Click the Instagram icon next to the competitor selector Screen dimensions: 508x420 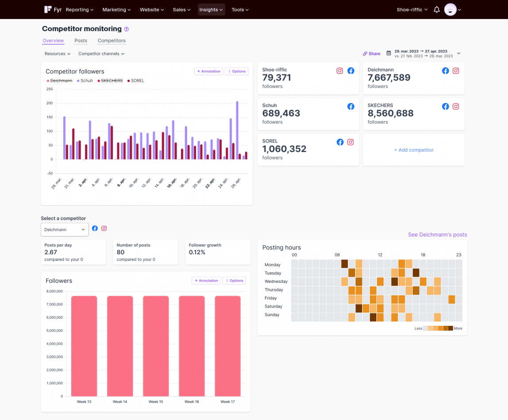(x=104, y=228)
